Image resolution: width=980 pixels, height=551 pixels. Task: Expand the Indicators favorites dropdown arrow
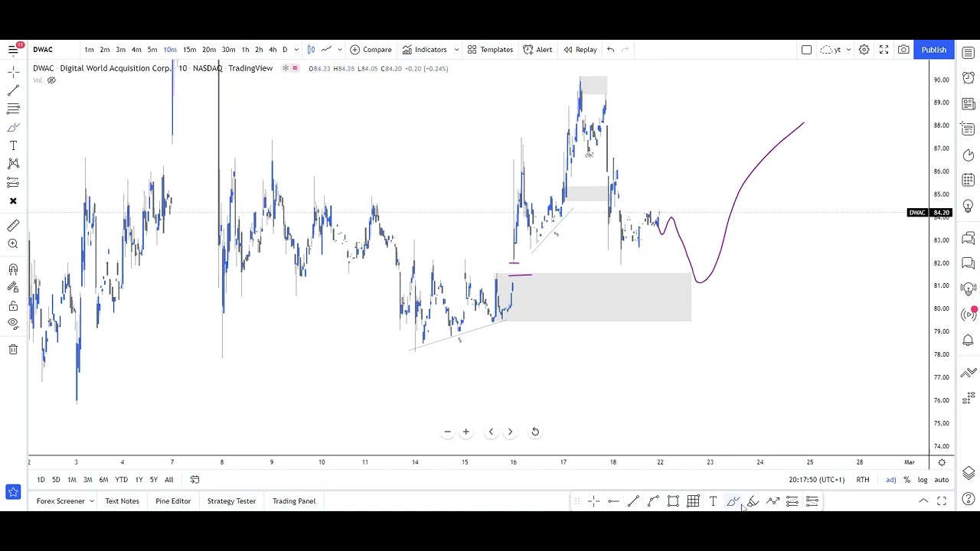456,50
